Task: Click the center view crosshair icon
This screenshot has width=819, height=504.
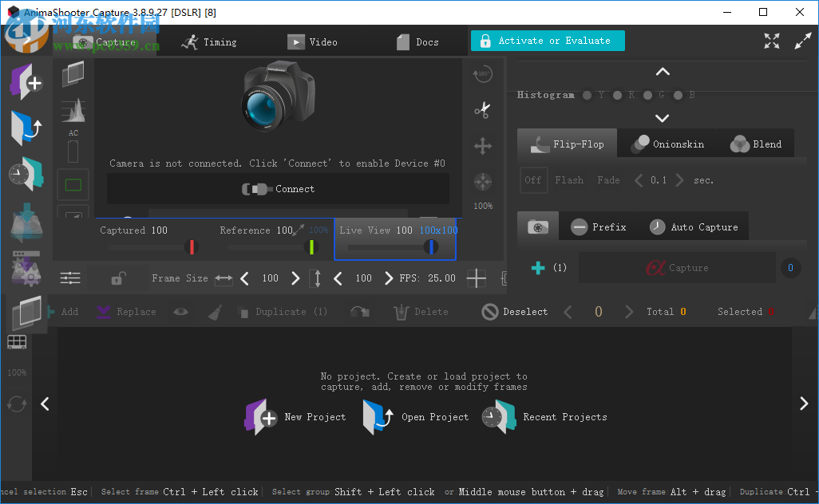Action: pos(482,181)
